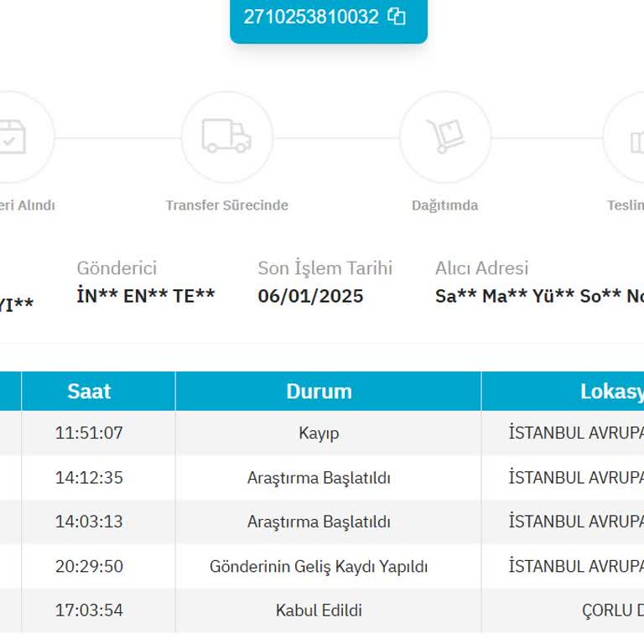Select time cell '14:03:13'
The height and width of the screenshot is (644, 644).
tap(89, 522)
